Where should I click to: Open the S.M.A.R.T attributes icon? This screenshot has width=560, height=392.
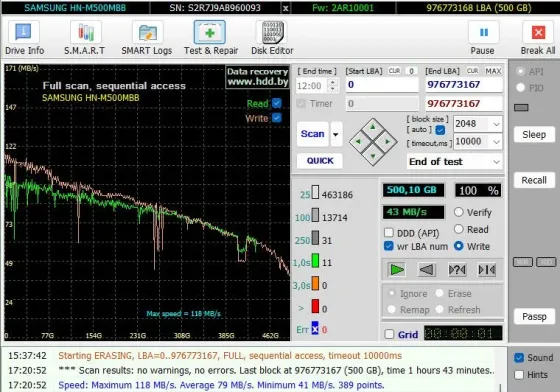tap(85, 32)
